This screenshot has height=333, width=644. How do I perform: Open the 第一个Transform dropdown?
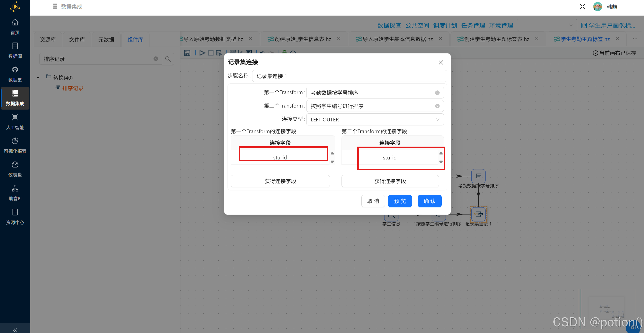[x=375, y=93]
